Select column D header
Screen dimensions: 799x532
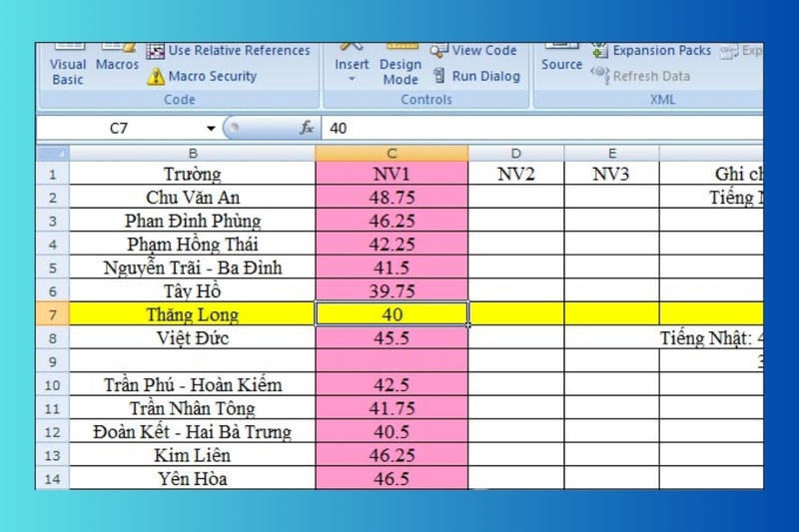pos(515,154)
